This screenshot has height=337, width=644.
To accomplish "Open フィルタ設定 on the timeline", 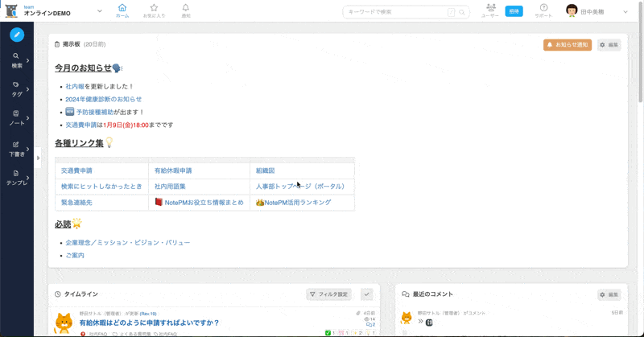I will [x=328, y=294].
